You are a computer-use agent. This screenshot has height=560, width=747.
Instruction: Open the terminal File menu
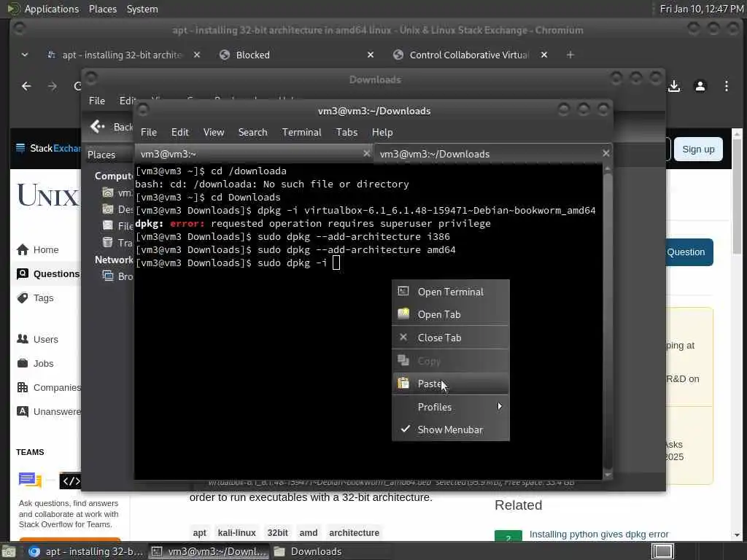pyautogui.click(x=149, y=133)
